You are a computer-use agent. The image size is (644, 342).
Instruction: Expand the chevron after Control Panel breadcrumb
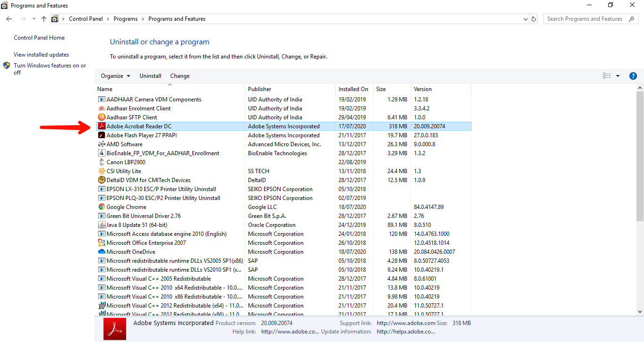tap(108, 19)
